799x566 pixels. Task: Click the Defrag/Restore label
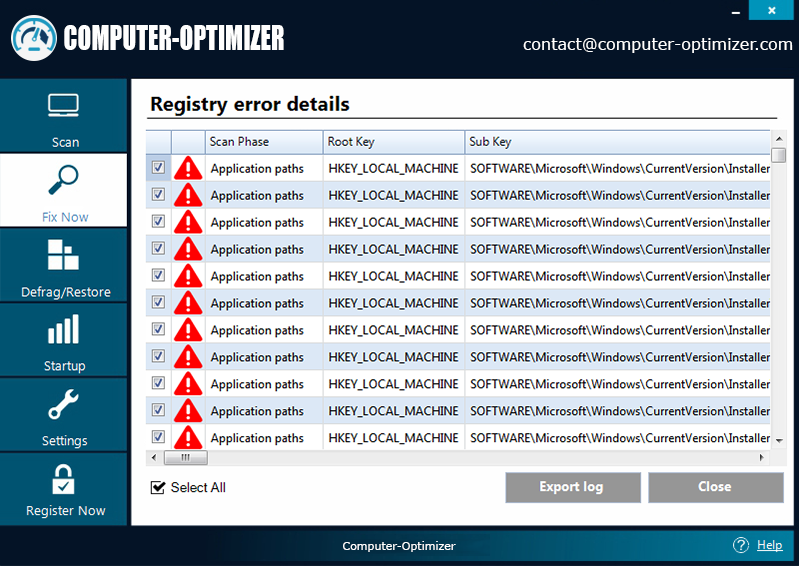[66, 292]
